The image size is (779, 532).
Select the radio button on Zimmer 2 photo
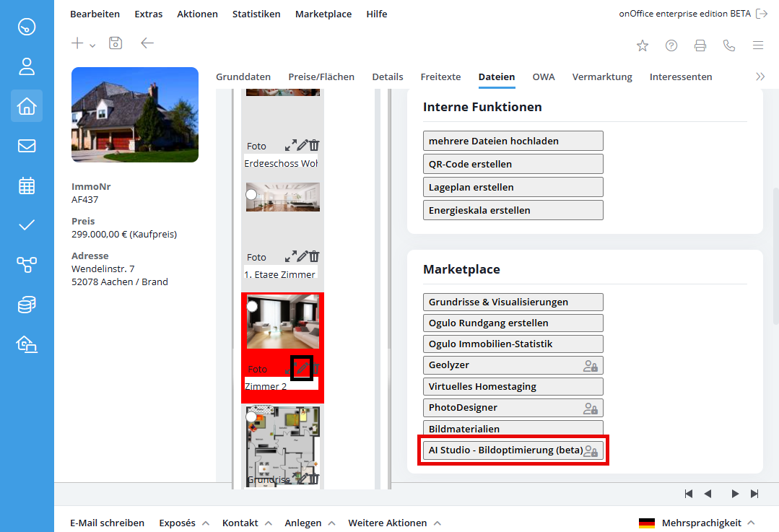[x=252, y=306]
